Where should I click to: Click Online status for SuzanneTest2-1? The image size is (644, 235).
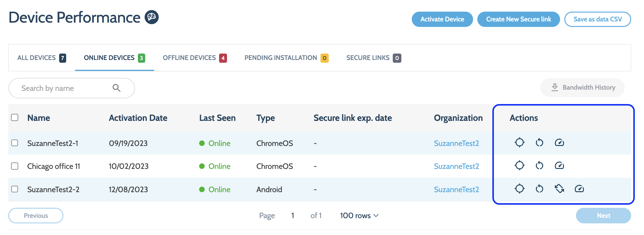(x=215, y=143)
